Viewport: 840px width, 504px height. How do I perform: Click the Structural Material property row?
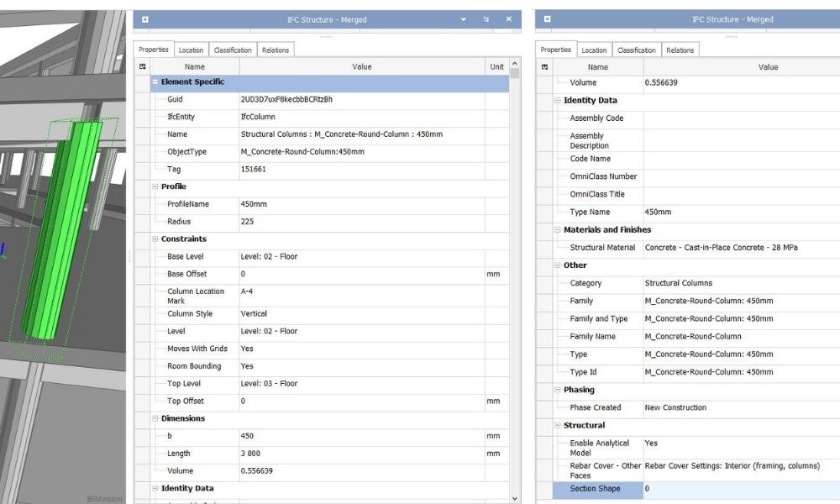pos(696,248)
